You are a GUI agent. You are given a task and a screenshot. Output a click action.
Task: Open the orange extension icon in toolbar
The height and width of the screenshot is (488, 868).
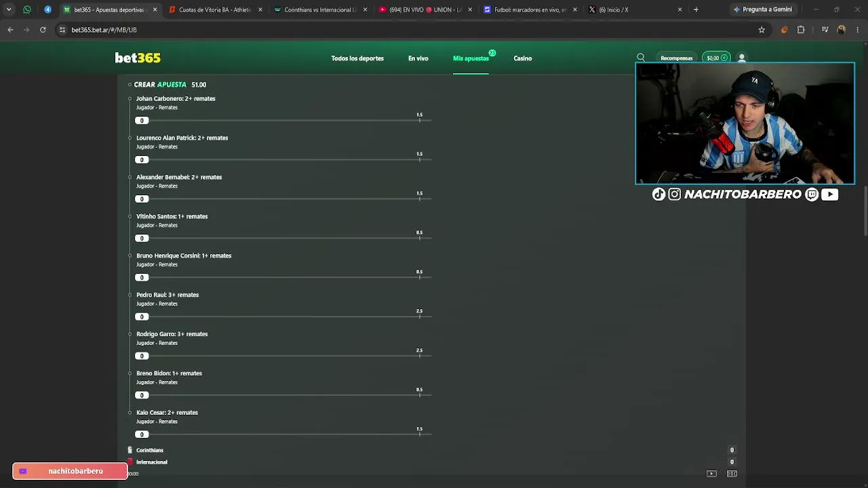[x=785, y=30]
